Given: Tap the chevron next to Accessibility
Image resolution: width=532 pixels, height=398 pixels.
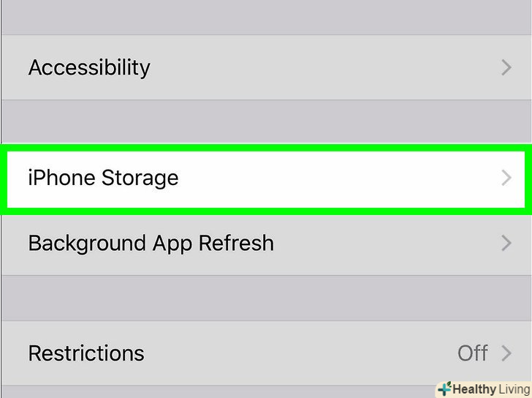Looking at the screenshot, I should pyautogui.click(x=506, y=67).
